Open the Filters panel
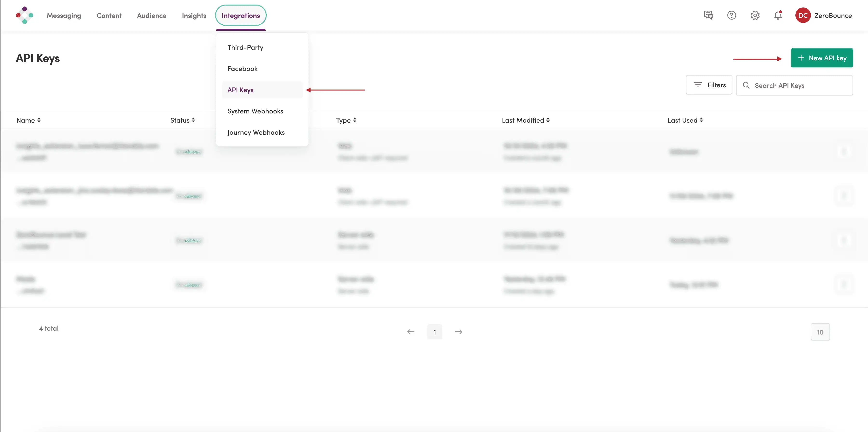The image size is (868, 432). click(709, 85)
